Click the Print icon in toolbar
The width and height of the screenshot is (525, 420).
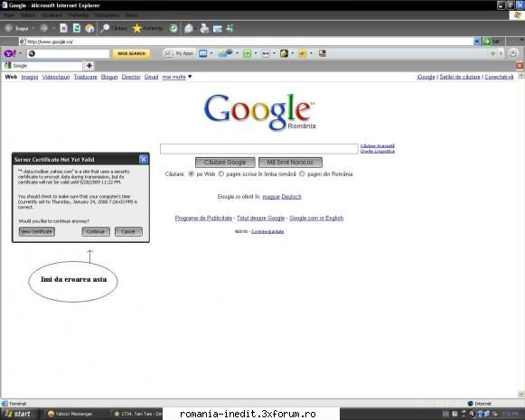(x=204, y=29)
